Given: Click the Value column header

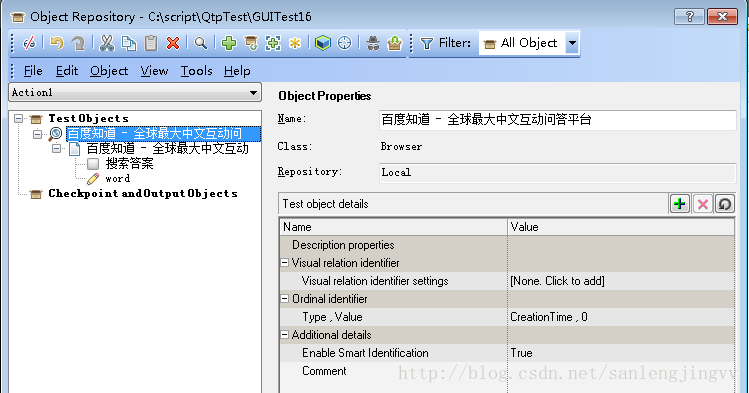Looking at the screenshot, I should [621, 227].
